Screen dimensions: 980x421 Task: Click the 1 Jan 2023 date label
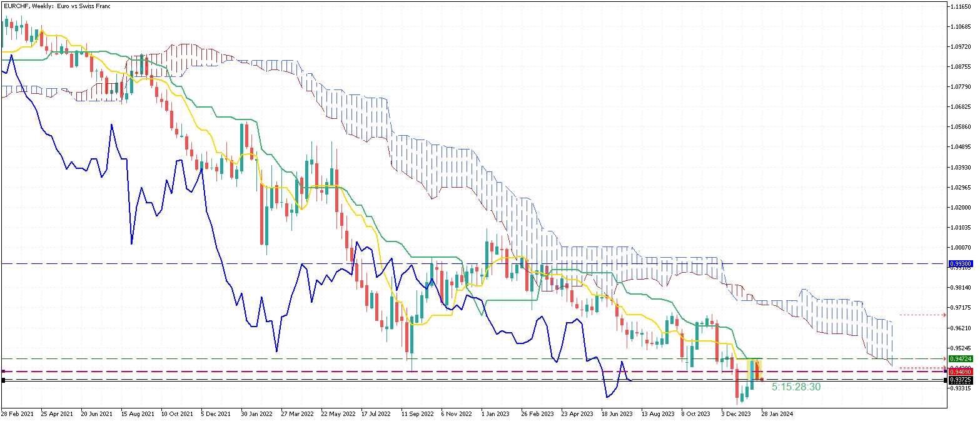click(x=496, y=414)
